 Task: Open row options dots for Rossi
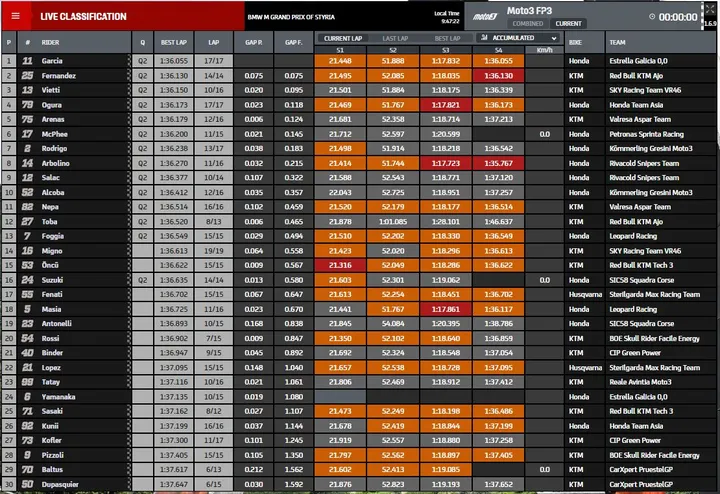(x=129, y=338)
